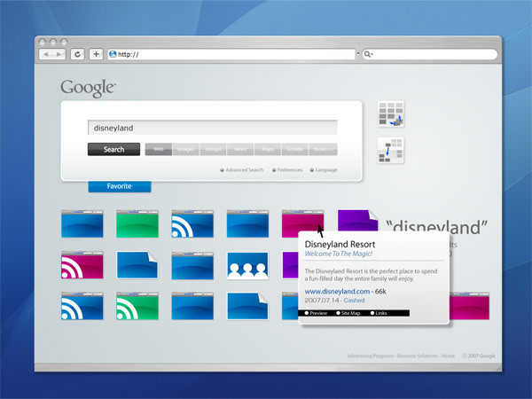Select the upper grid layout view icon

[391, 114]
